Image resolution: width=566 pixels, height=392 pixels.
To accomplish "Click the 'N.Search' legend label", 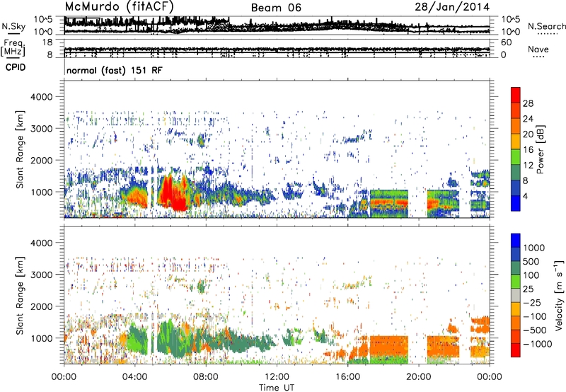I will click(x=546, y=26).
